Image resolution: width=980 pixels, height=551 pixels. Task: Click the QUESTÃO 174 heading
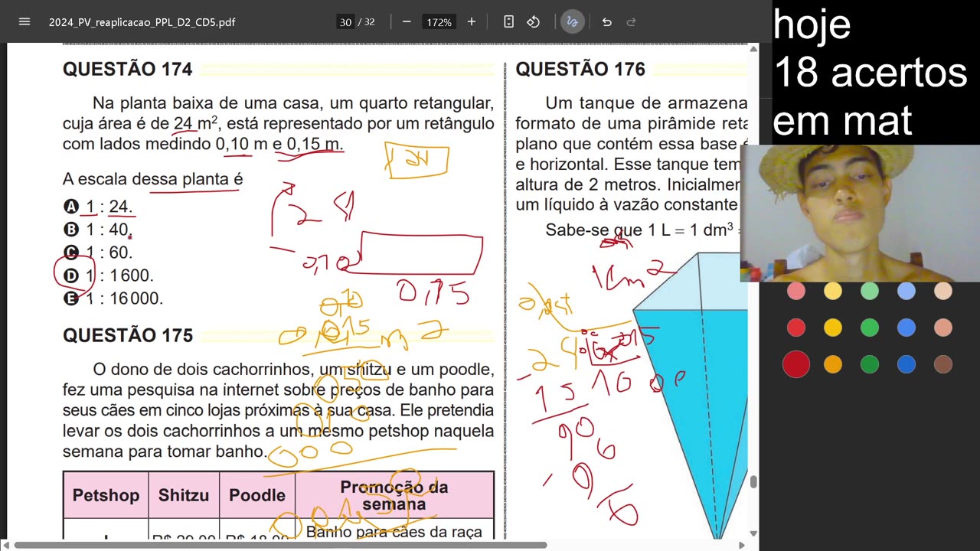[x=127, y=69]
